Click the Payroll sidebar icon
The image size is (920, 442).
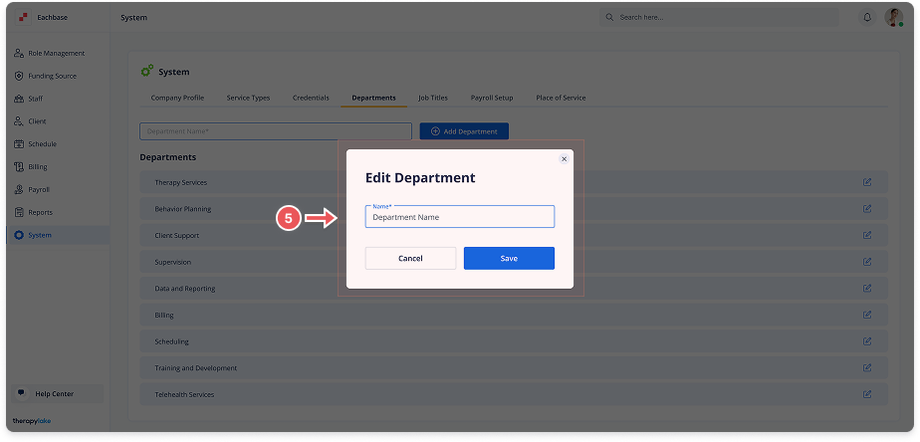[x=19, y=190]
